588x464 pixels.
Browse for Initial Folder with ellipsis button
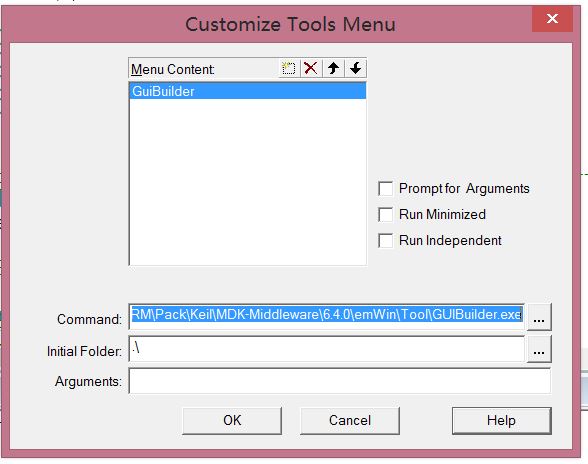[x=539, y=350]
